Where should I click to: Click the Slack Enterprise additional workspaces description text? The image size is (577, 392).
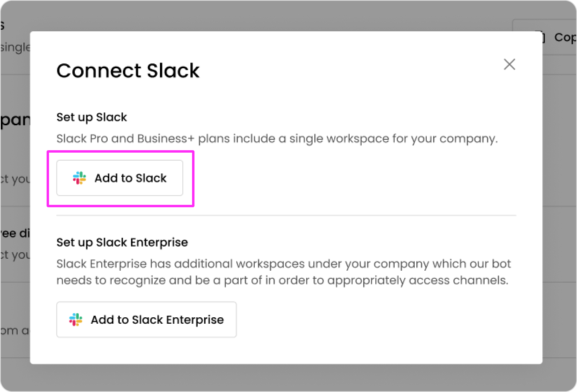[x=283, y=272]
